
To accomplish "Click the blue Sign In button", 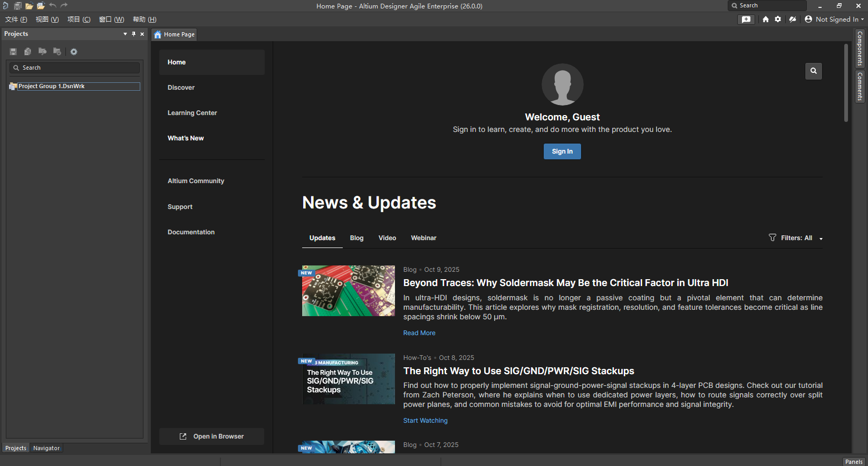I will click(x=562, y=151).
